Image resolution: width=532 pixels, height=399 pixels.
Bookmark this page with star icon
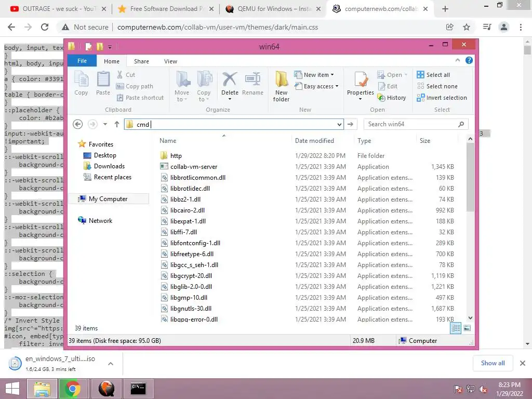(467, 27)
